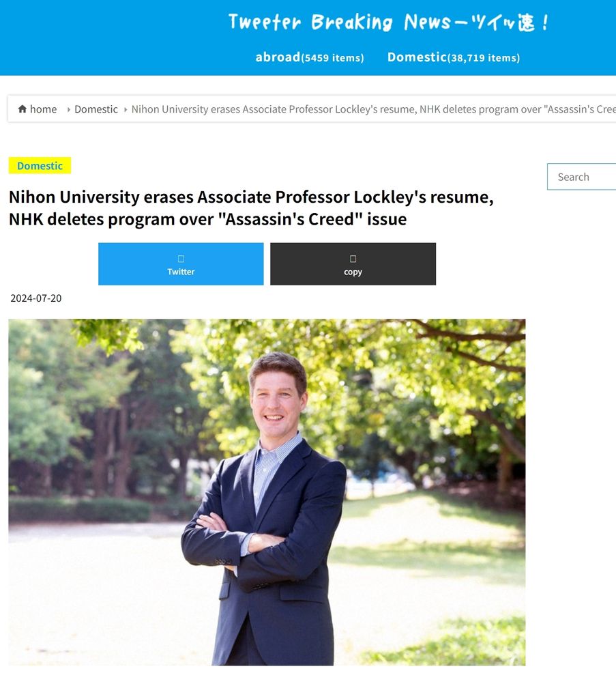The width and height of the screenshot is (616, 699).
Task: Click the 38,719 items count in the header
Action: 483,58
